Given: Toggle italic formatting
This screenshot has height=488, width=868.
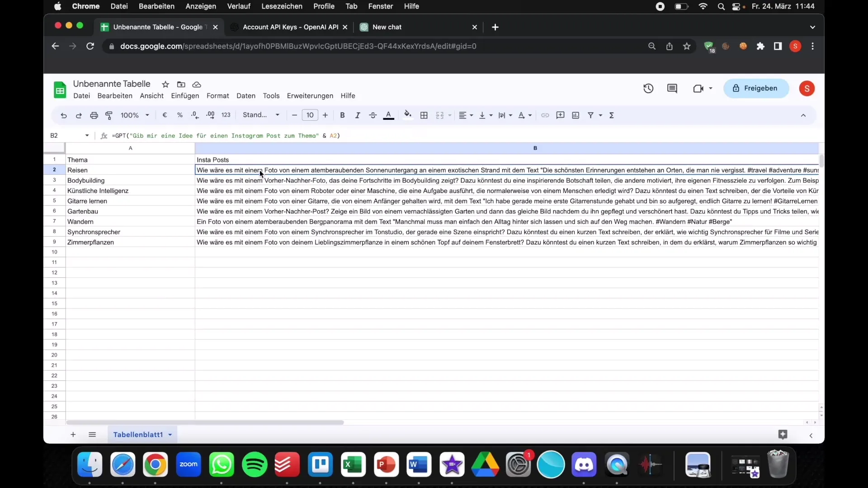Looking at the screenshot, I should pyautogui.click(x=358, y=115).
